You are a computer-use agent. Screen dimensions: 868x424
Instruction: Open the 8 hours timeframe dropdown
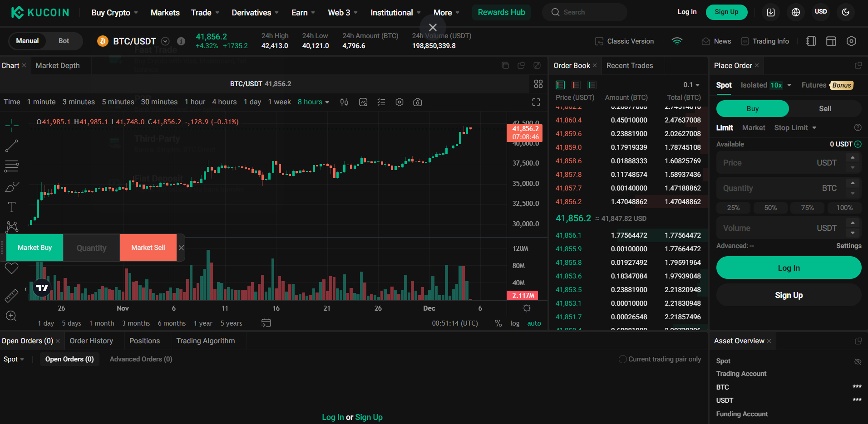[x=313, y=102]
